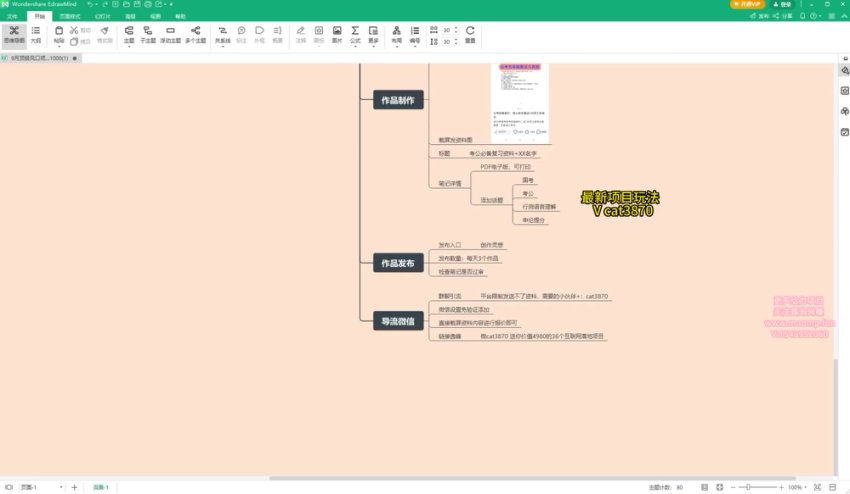Reset the spacing with the reset icon
The height and width of the screenshot is (494, 850).
pyautogui.click(x=470, y=35)
